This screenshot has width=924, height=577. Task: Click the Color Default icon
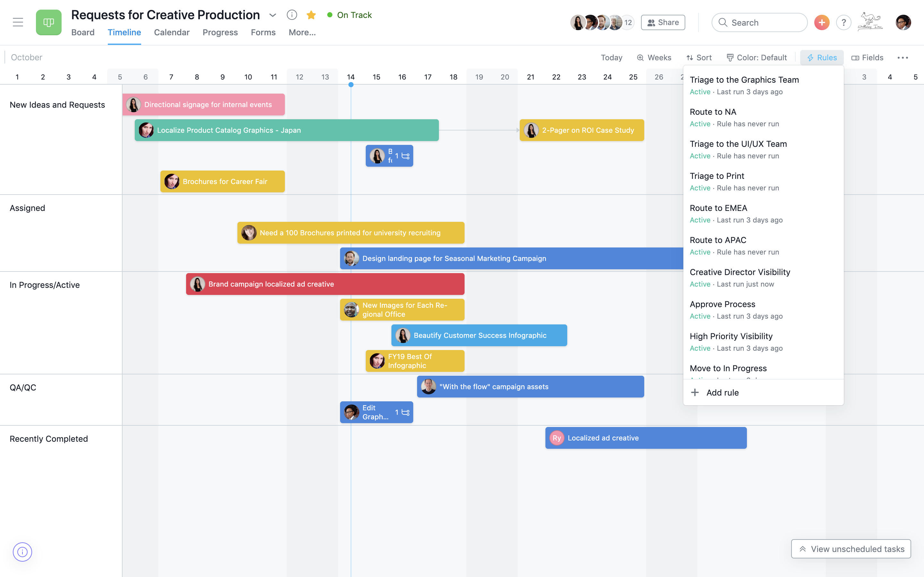point(731,58)
